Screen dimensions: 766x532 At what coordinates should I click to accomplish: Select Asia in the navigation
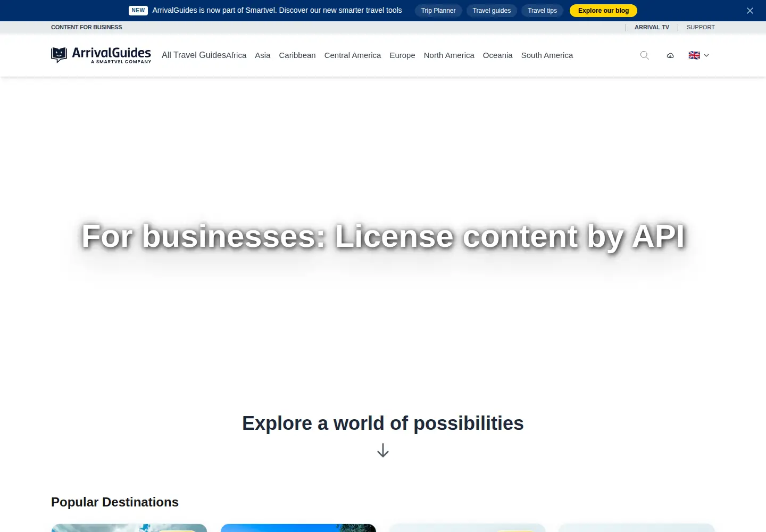pos(263,55)
